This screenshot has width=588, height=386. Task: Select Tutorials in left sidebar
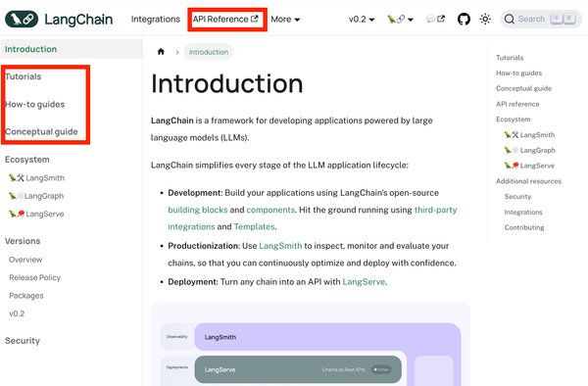click(24, 76)
